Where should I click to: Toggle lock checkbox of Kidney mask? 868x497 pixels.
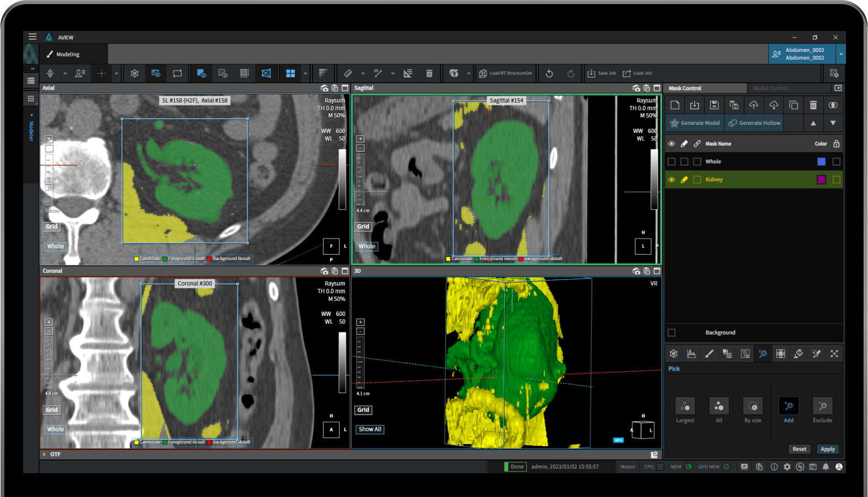point(837,179)
